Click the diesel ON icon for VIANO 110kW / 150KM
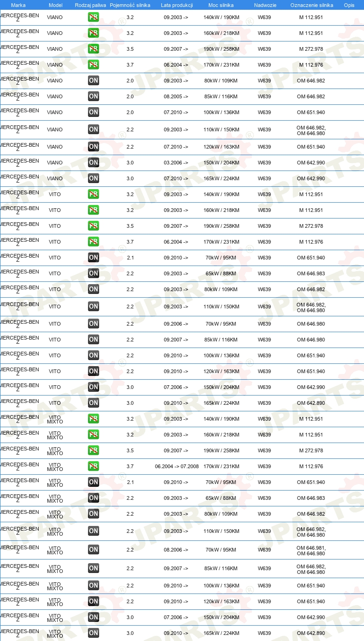 [94, 130]
